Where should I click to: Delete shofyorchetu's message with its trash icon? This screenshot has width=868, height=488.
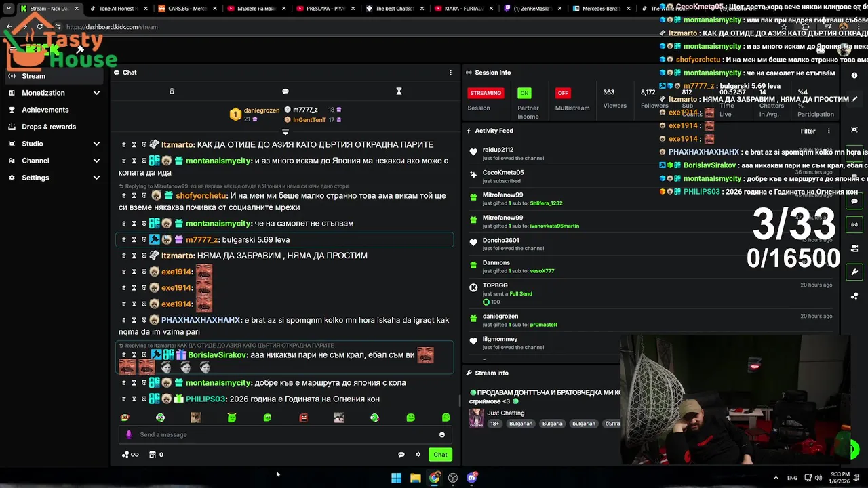(x=123, y=195)
